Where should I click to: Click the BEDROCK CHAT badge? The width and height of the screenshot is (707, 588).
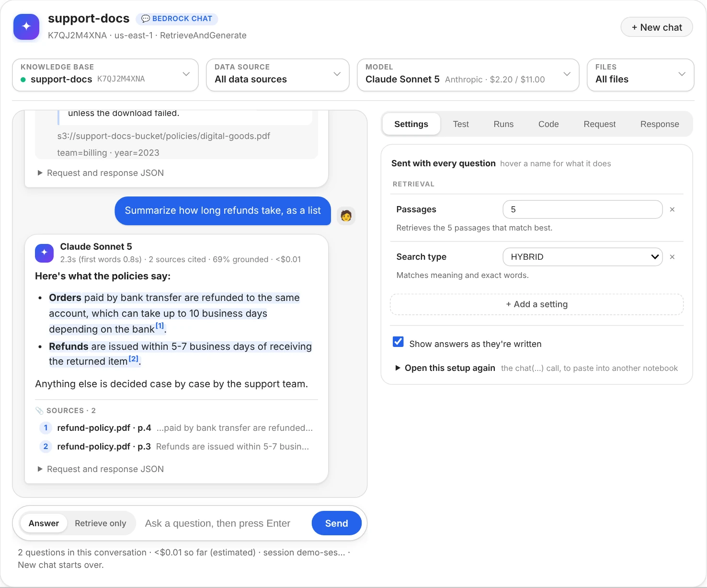[177, 19]
